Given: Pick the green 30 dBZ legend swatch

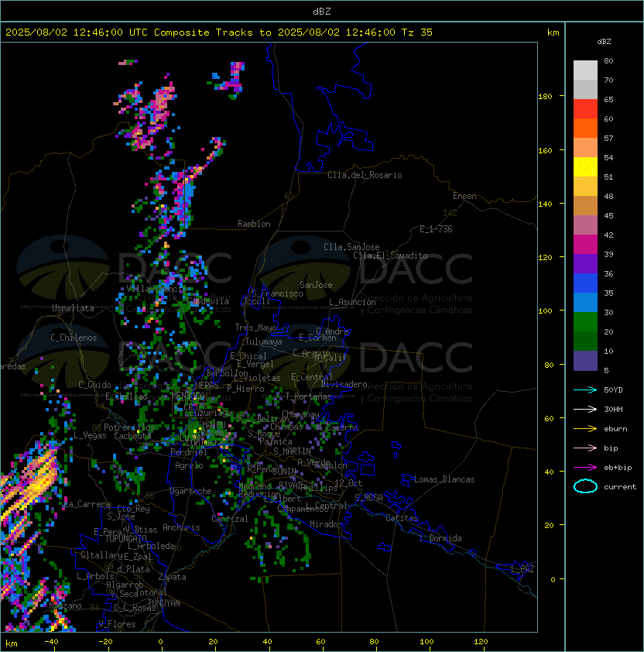Looking at the screenshot, I should point(585,321).
